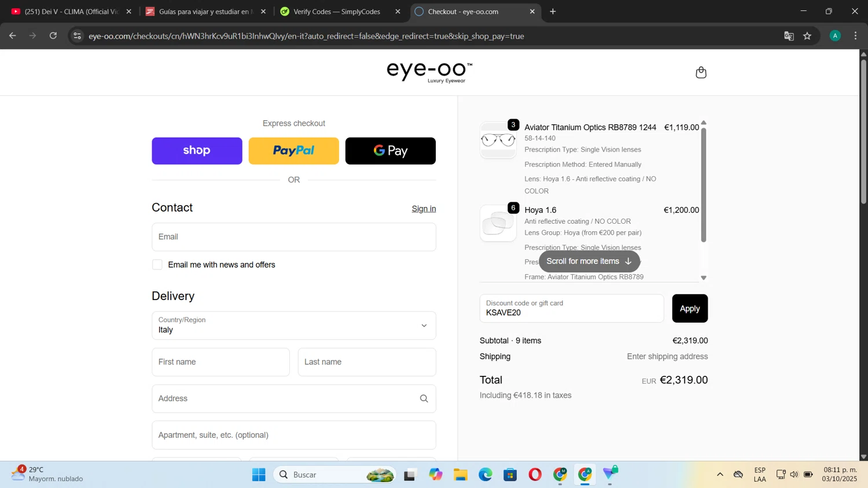Screen dimensions: 868x488
Task: Click the page vertical scrollbar thumb
Action: (x=863, y=131)
